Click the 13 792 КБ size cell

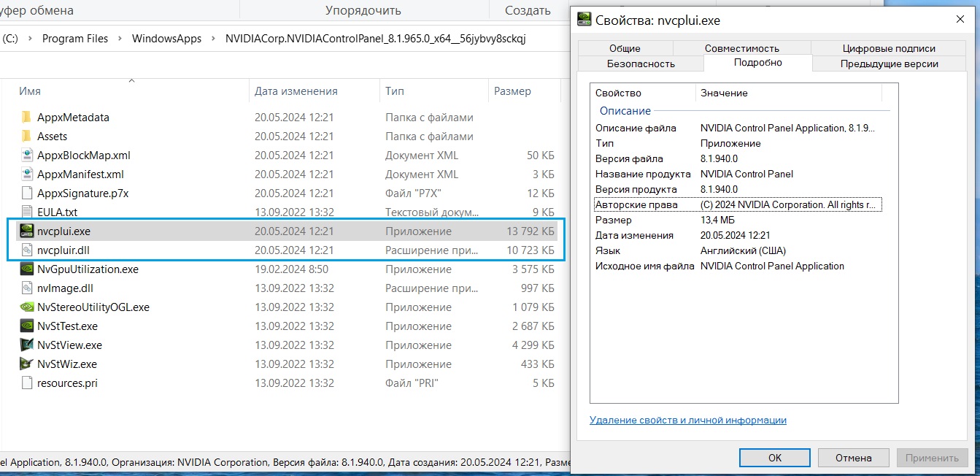530,231
